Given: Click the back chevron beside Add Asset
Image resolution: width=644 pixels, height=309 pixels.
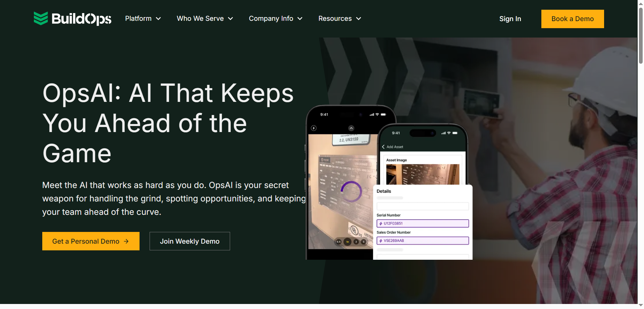Looking at the screenshot, I should (x=383, y=147).
